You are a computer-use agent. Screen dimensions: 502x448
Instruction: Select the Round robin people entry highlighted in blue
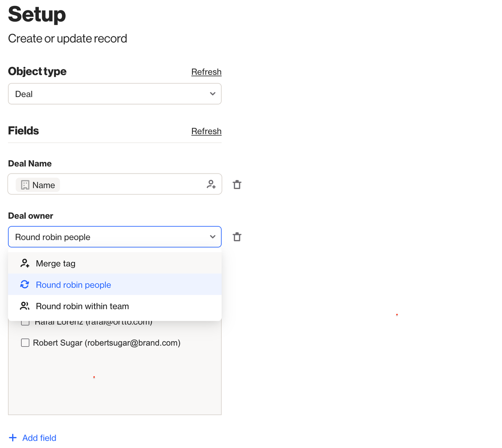[73, 284]
